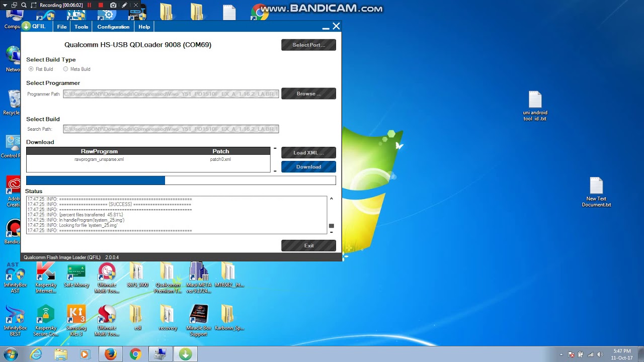
Task: Click the taskbar clock showing 5:47 PM
Action: coord(622,354)
